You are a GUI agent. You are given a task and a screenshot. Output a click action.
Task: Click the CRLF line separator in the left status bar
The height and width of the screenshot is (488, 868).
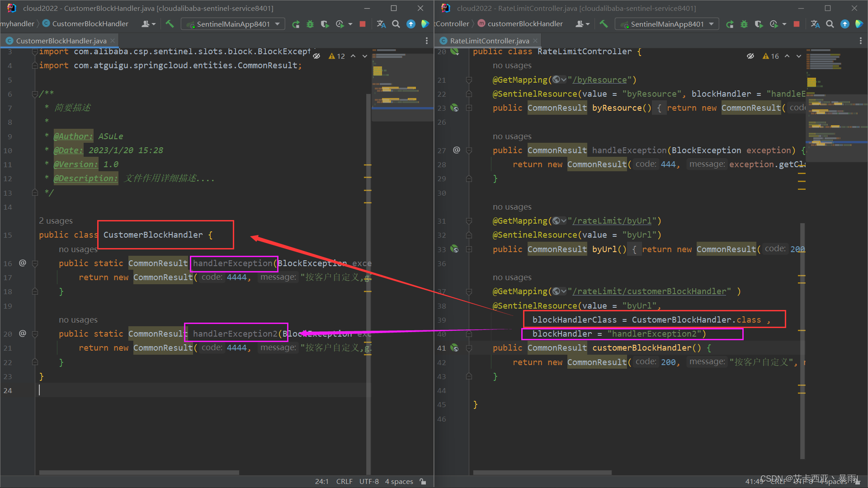click(344, 482)
